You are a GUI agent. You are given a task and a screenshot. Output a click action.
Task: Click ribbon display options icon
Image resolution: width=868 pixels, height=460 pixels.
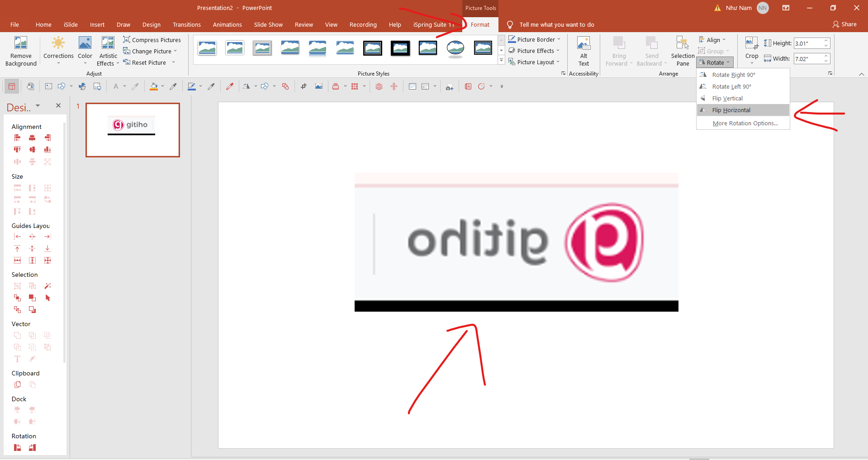786,8
